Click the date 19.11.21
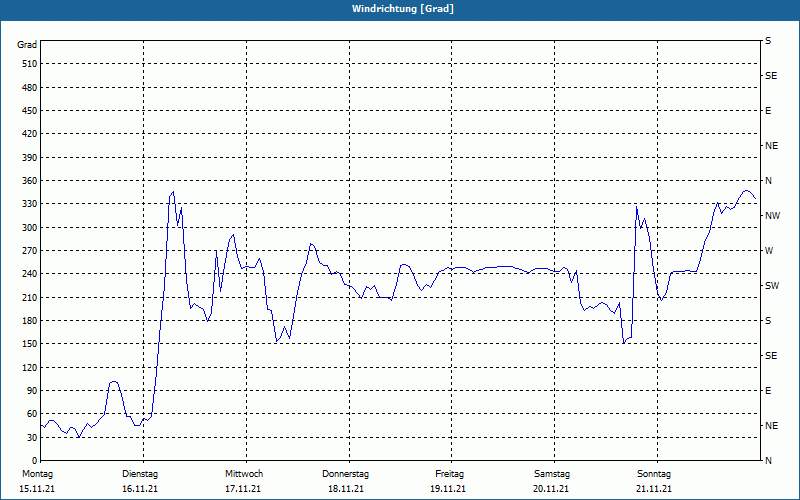This screenshot has height=500, width=800. click(448, 489)
